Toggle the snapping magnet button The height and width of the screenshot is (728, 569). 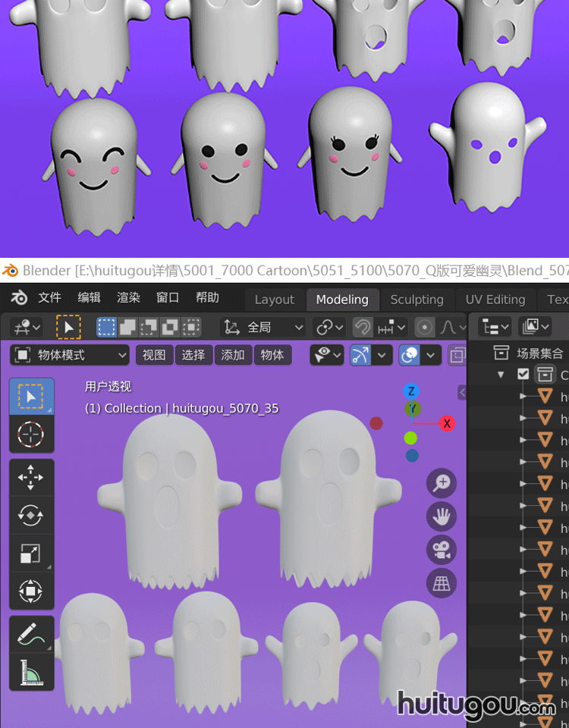[x=363, y=327]
